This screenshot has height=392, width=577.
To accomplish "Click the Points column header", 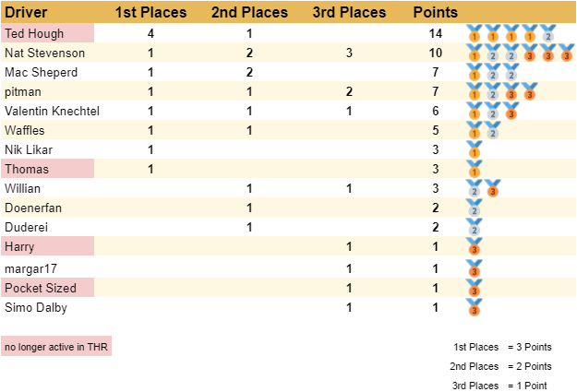I will coord(435,13).
